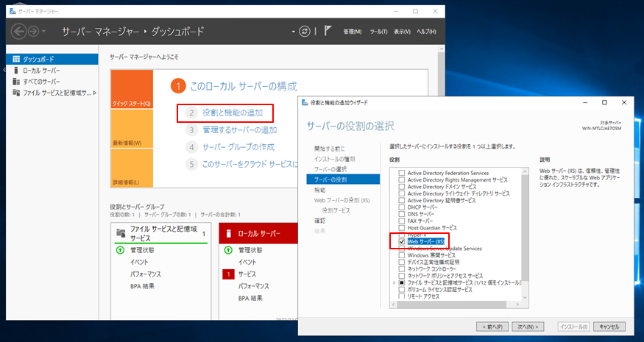The image size is (644, 342).
Task: Click roles list horizontal scroll-left arrow
Action: tap(394, 304)
